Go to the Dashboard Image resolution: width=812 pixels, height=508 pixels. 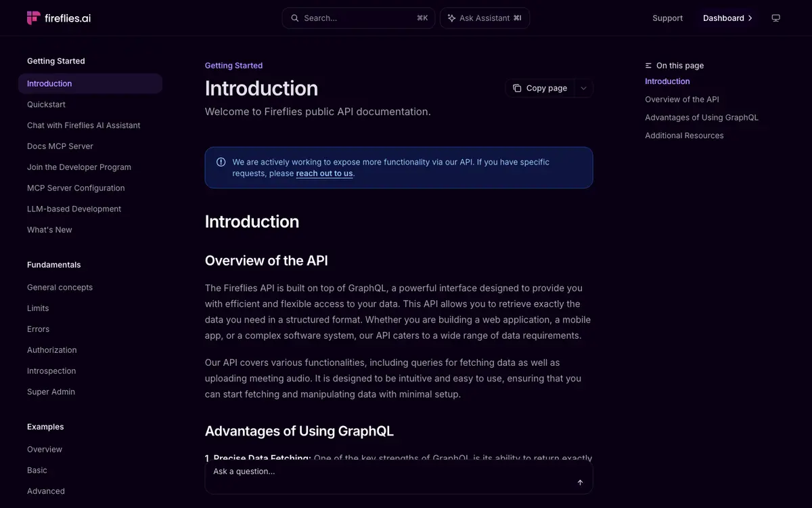coord(728,18)
